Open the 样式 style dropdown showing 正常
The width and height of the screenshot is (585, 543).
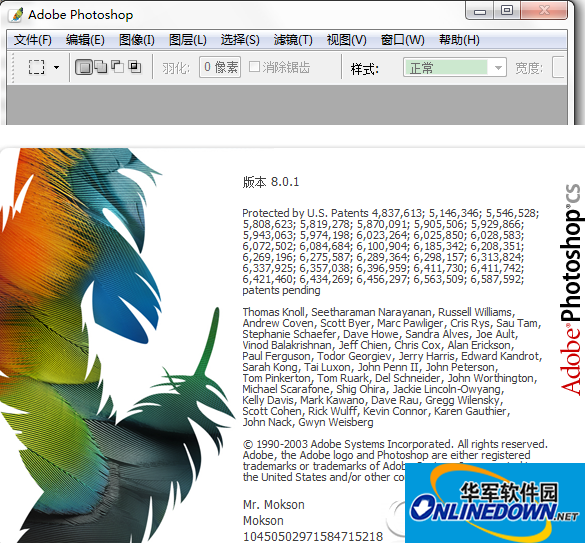(454, 68)
